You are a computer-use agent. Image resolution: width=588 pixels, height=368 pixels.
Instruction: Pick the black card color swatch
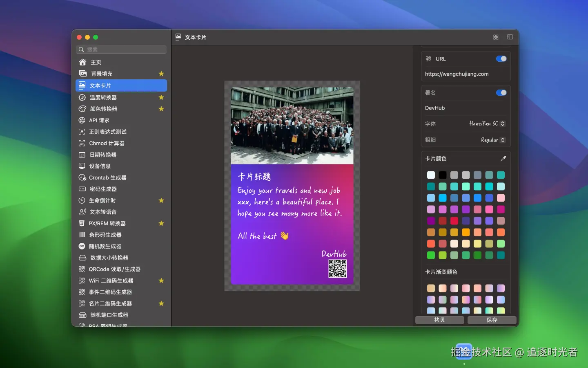pyautogui.click(x=443, y=175)
